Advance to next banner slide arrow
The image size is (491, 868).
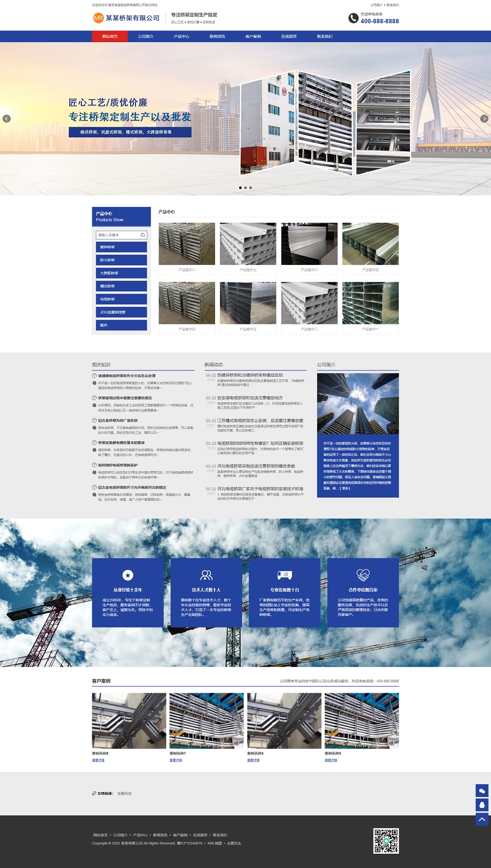(x=484, y=119)
